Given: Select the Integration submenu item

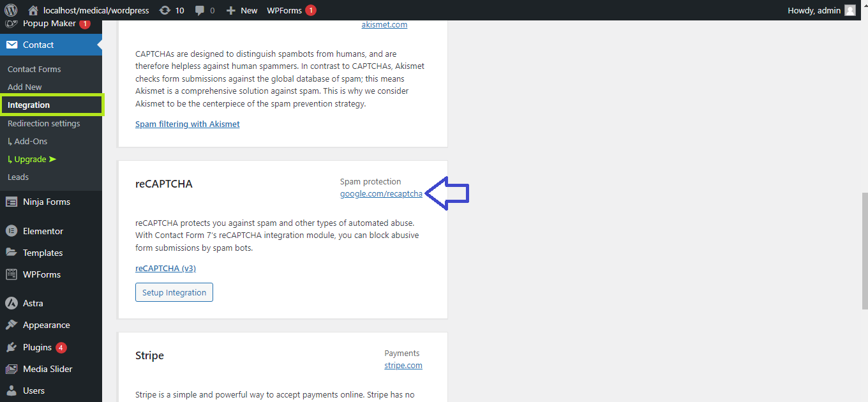Looking at the screenshot, I should 29,105.
